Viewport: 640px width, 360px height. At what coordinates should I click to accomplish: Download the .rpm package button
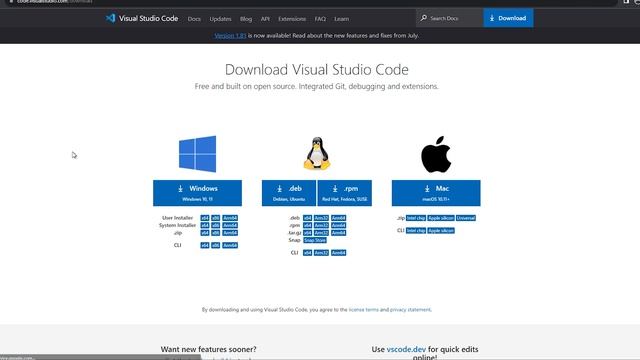[344, 193]
